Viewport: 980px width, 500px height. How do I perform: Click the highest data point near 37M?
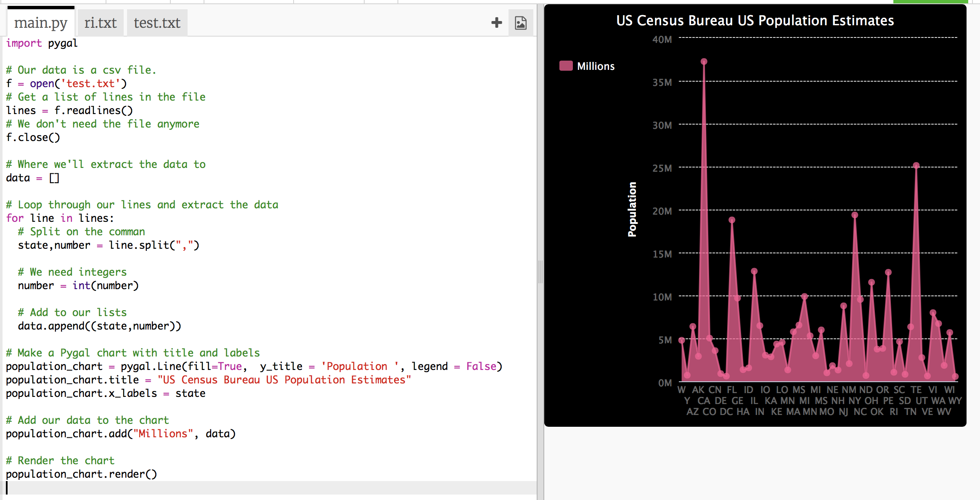(704, 61)
